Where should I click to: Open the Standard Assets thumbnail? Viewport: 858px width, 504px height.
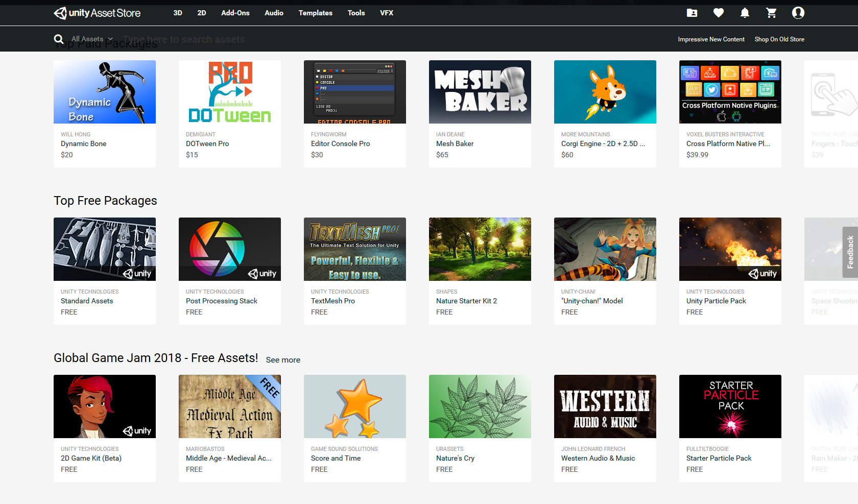[105, 249]
